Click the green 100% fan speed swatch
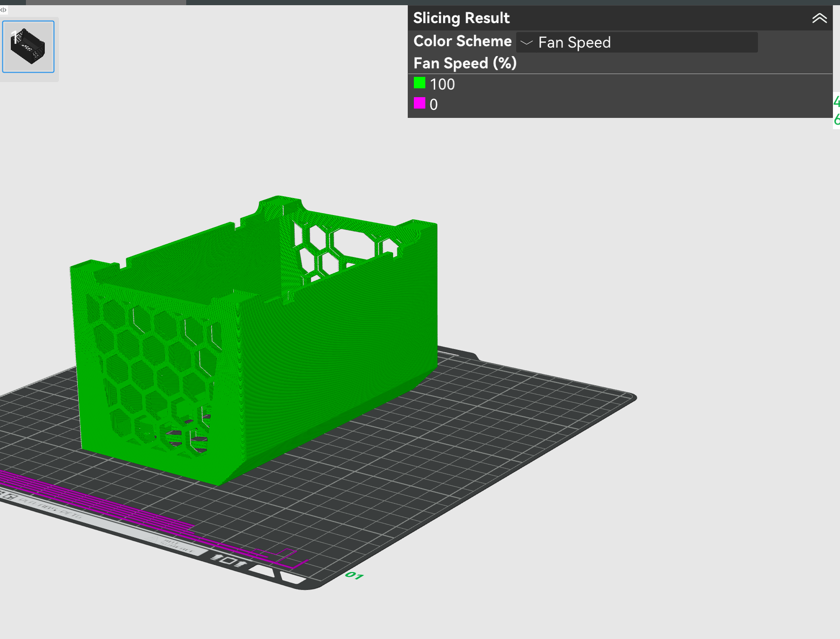 [420, 83]
